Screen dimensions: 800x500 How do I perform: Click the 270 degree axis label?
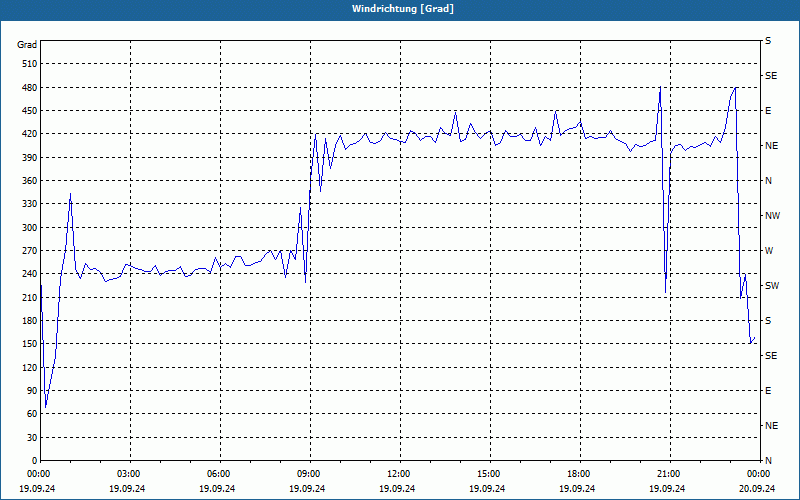click(x=30, y=251)
